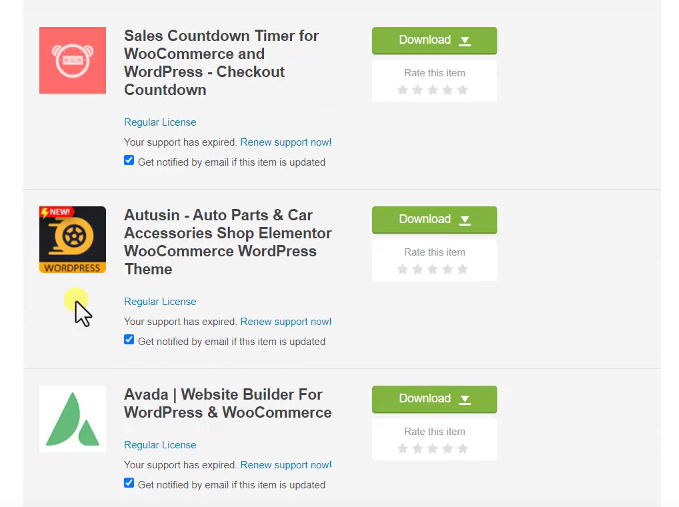679x507 pixels.
Task: Rate Autusin theme with the first star
Action: pos(402,269)
